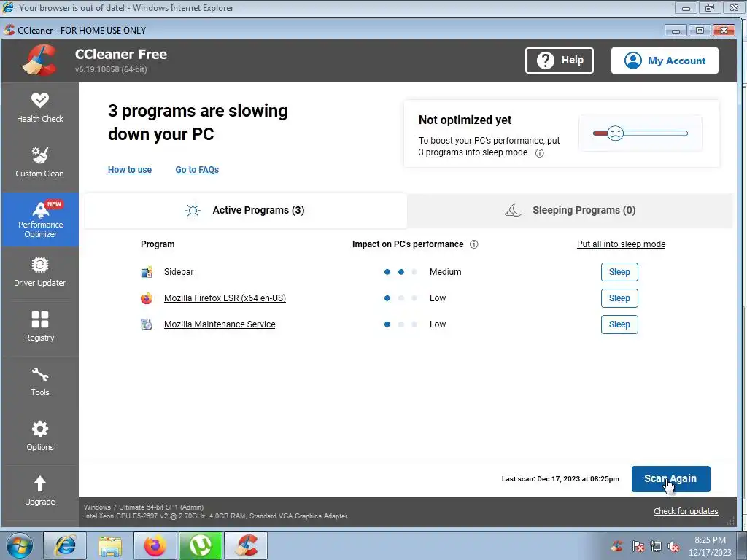Screen dimensions: 747x560
Task: Open the Windows Start menu
Action: [19, 545]
